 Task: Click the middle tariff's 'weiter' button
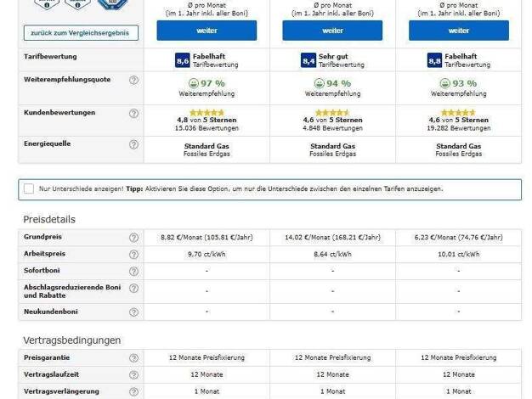click(x=332, y=31)
